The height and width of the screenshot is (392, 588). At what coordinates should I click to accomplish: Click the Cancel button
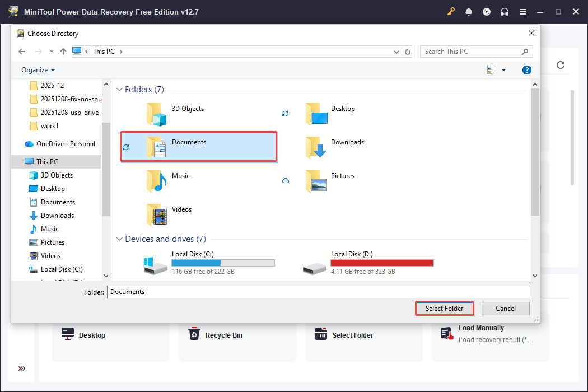[506, 309]
